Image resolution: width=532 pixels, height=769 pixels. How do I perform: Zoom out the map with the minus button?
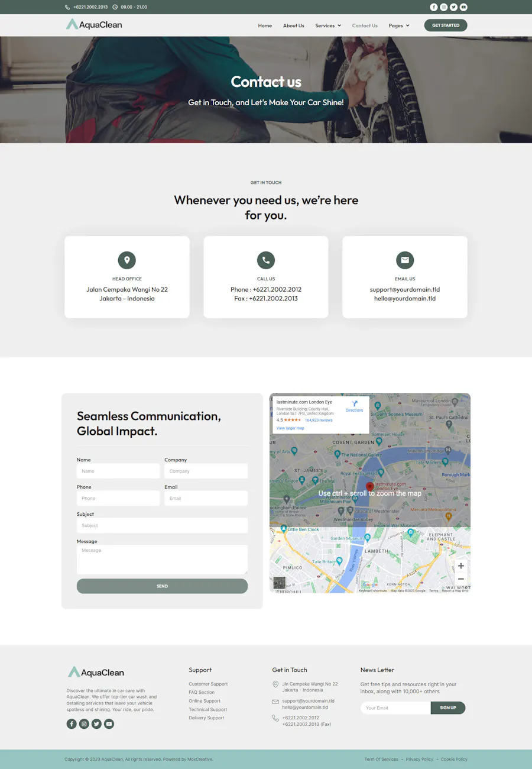click(x=461, y=579)
